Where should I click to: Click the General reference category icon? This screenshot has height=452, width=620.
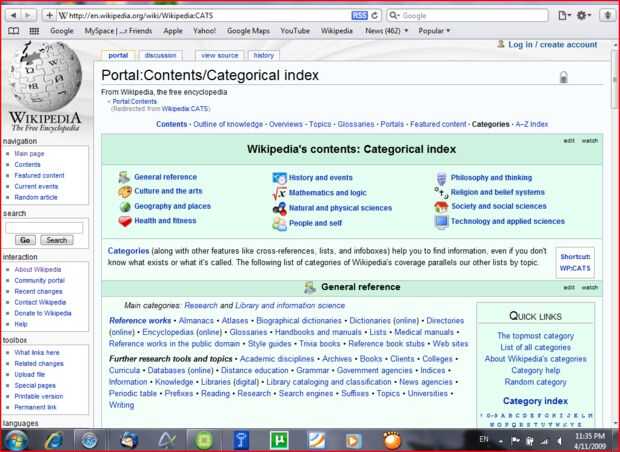click(124, 177)
